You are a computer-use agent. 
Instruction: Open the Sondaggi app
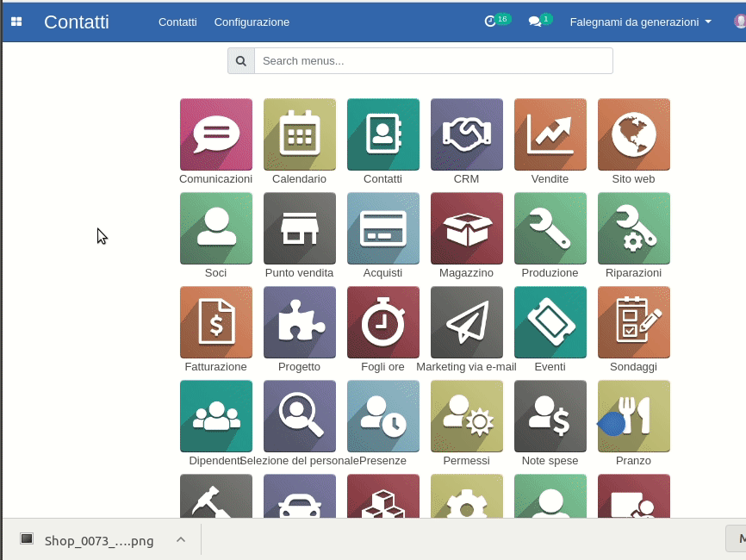point(634,322)
